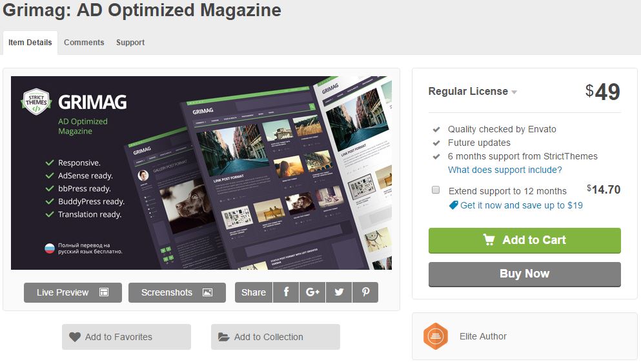This screenshot has width=641, height=364.
Task: Click the $49 price
Action: pyautogui.click(x=602, y=92)
